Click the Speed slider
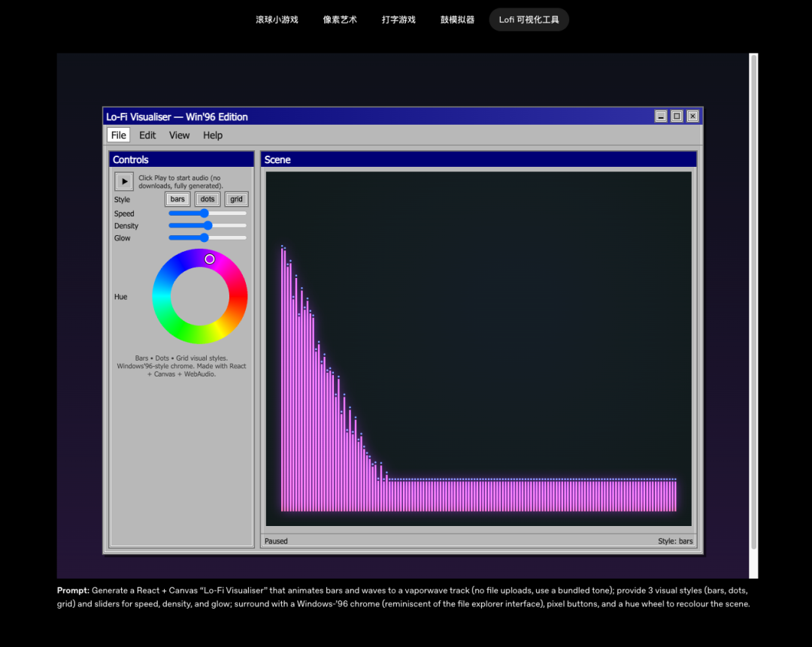 pyautogui.click(x=204, y=213)
